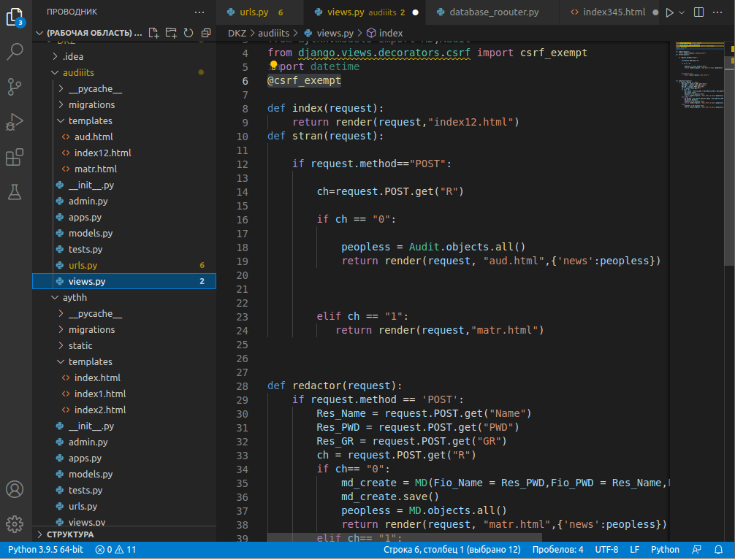Open the Source Control view
Viewport: 735px width, 560px height.
coord(15,87)
